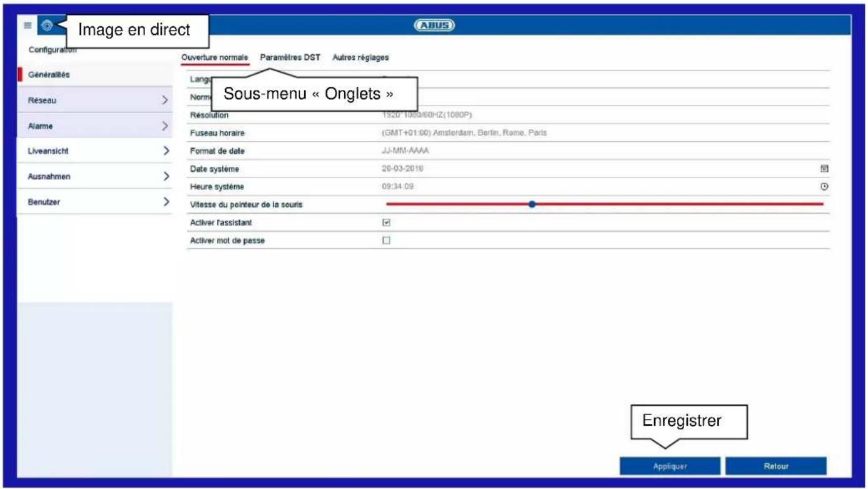Viewport: 868px width, 489px height.
Task: Click the clock icon for Heure système
Action: point(824,187)
